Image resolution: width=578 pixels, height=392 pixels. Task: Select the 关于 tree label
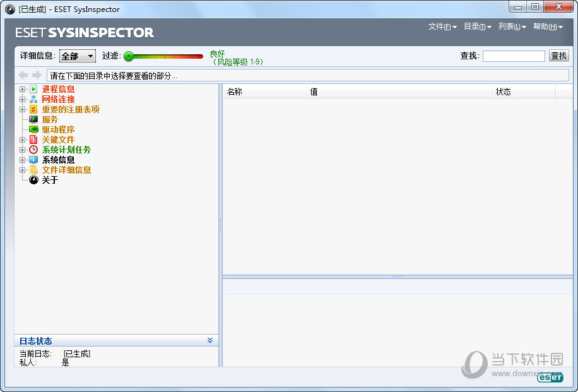[50, 180]
